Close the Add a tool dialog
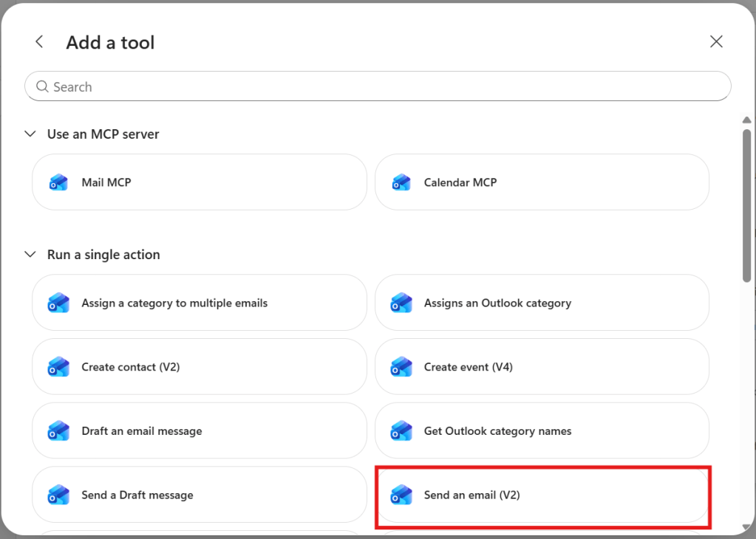Screen dimensions: 756x539 click(716, 41)
